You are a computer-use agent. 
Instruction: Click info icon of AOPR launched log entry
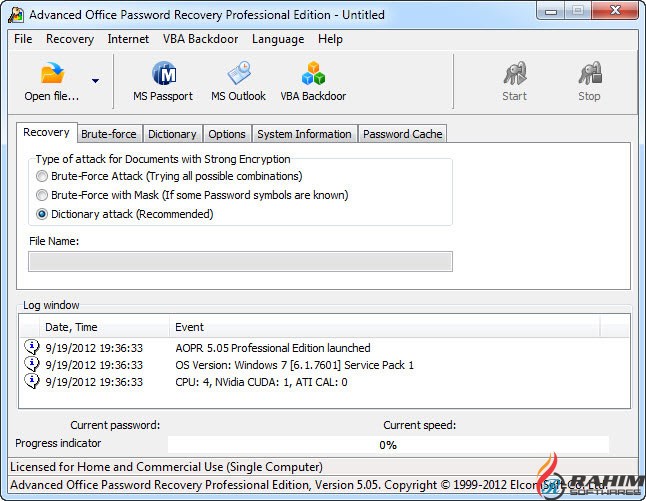(32, 347)
